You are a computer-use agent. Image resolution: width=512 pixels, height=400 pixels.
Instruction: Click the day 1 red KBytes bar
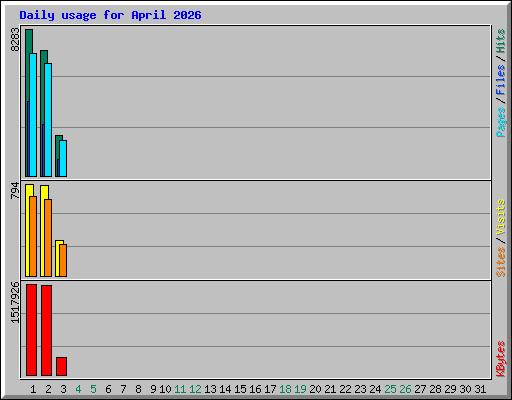(x=31, y=330)
